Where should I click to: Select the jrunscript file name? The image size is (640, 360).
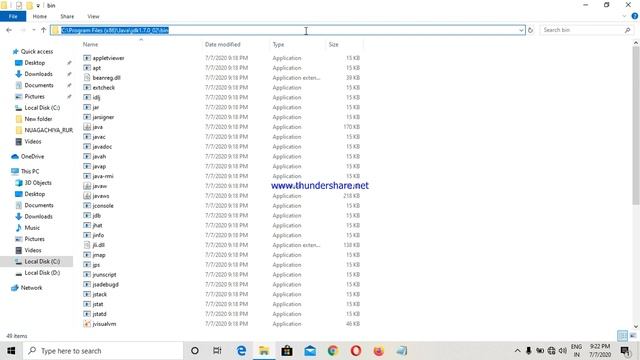tap(104, 275)
